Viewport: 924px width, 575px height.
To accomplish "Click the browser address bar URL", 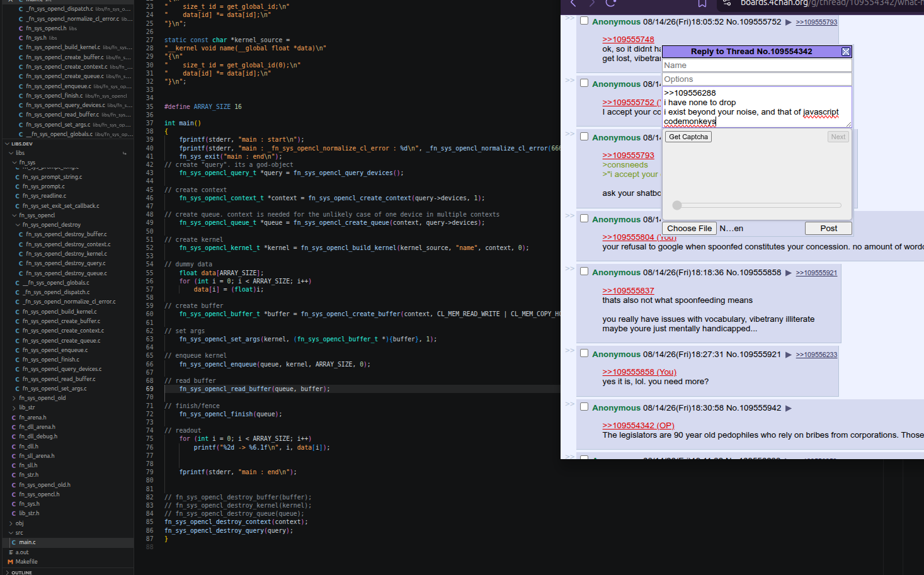I will pos(832,3).
